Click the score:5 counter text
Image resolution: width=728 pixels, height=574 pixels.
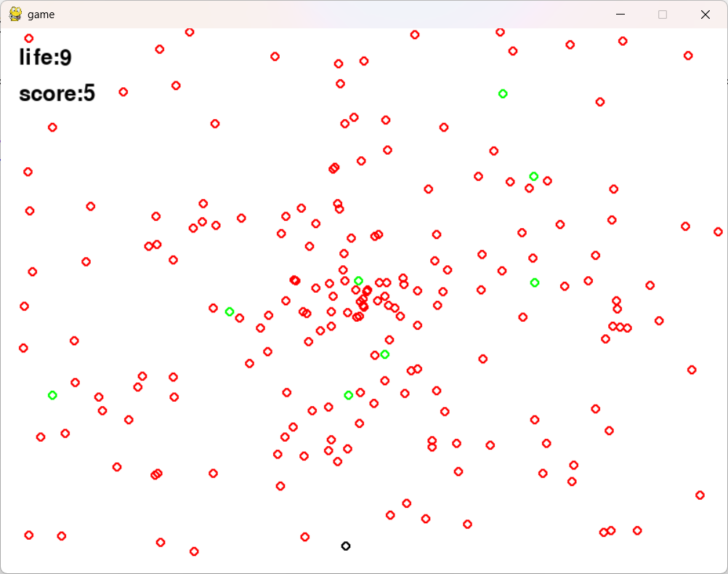[x=57, y=93]
